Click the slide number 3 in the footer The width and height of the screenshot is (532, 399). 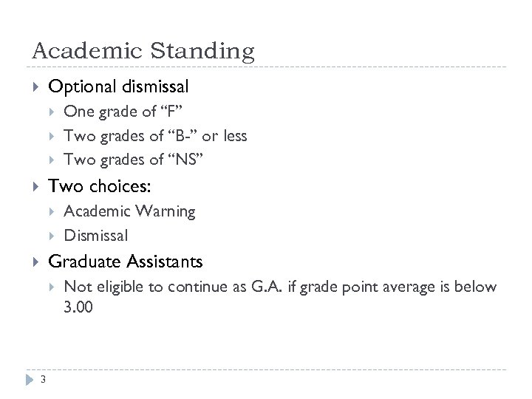(x=44, y=381)
